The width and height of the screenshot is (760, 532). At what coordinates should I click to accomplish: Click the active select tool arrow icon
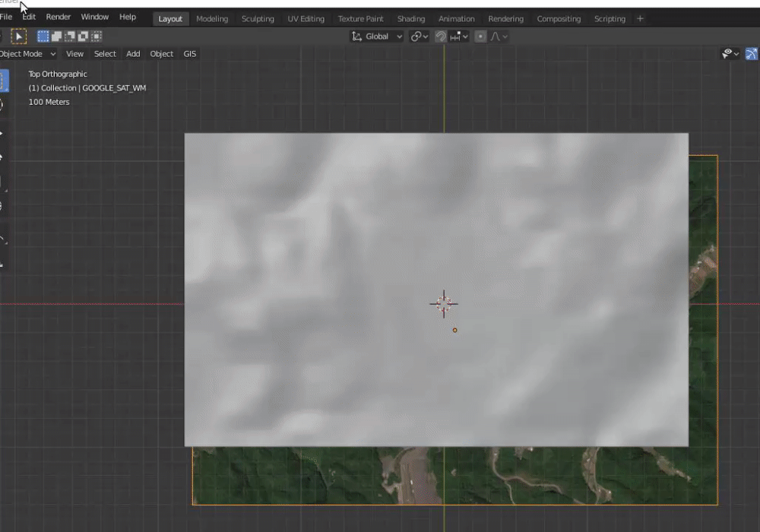[x=19, y=36]
